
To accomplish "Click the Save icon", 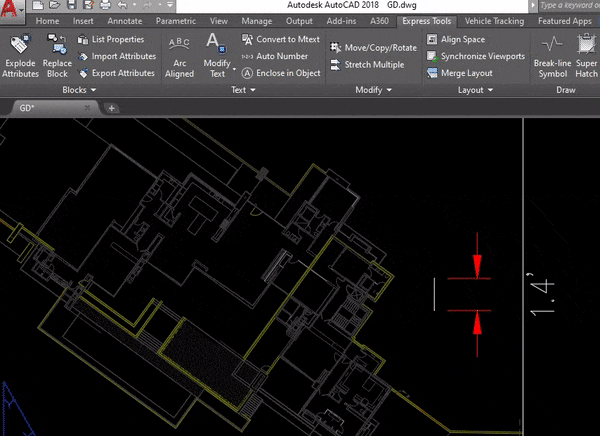I will pyautogui.click(x=72, y=5).
